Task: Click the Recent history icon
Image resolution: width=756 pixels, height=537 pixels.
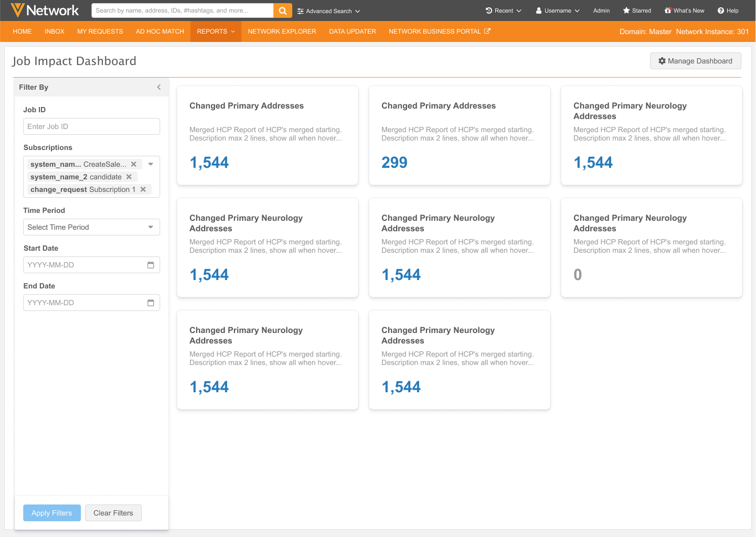Action: pos(489,10)
